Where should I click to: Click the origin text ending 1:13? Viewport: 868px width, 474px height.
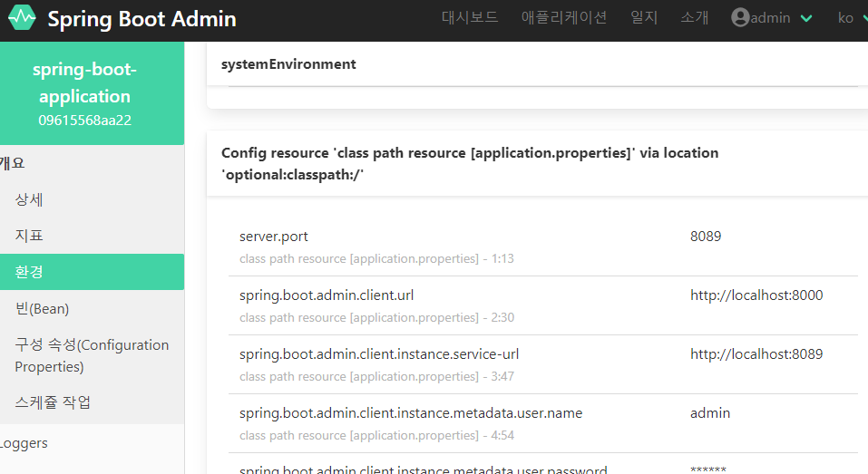click(376, 259)
